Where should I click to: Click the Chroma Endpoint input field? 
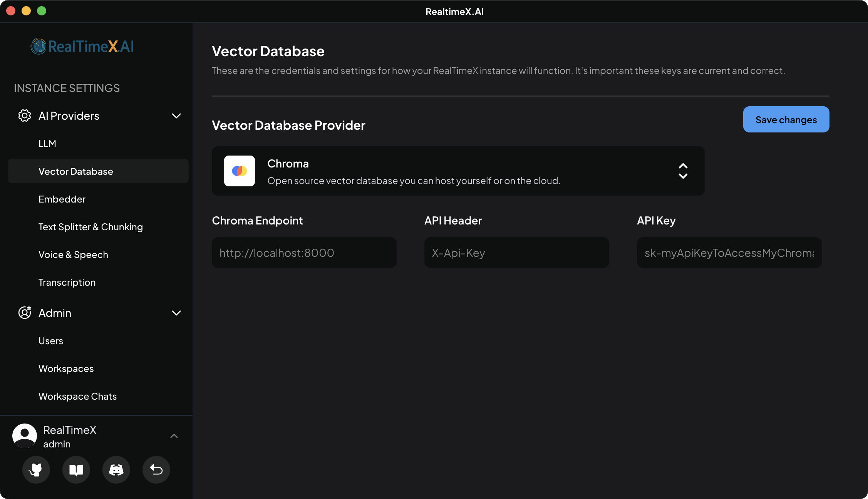coord(304,253)
